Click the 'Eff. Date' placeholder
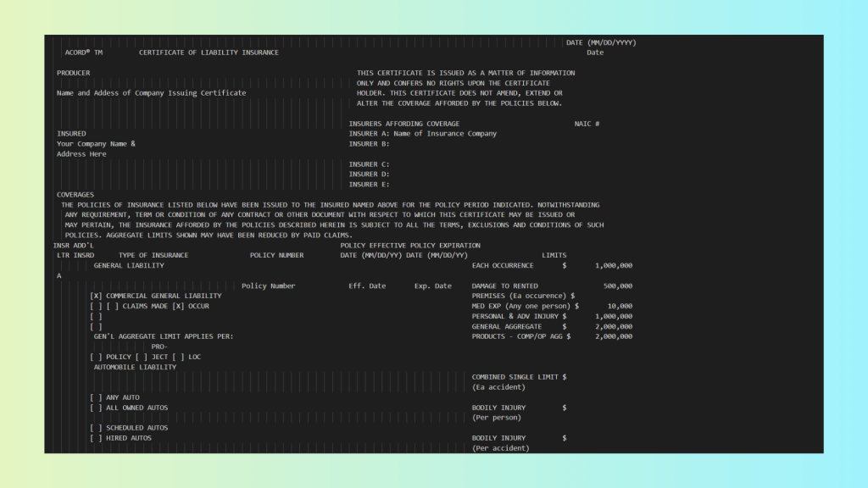The width and height of the screenshot is (868, 488). [367, 286]
